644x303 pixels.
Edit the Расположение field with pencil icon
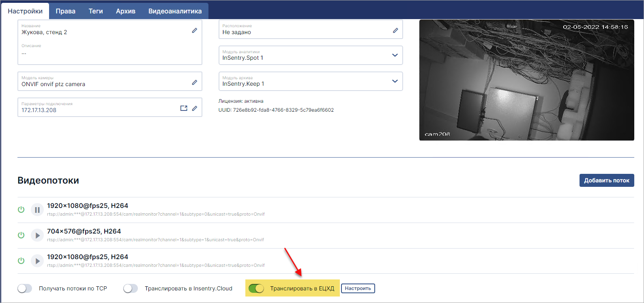point(395,30)
